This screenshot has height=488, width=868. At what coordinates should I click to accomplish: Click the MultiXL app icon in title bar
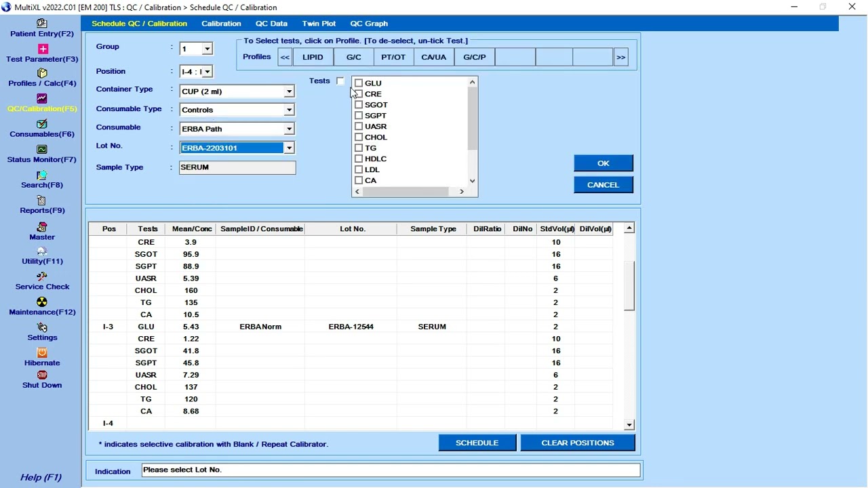click(6, 7)
